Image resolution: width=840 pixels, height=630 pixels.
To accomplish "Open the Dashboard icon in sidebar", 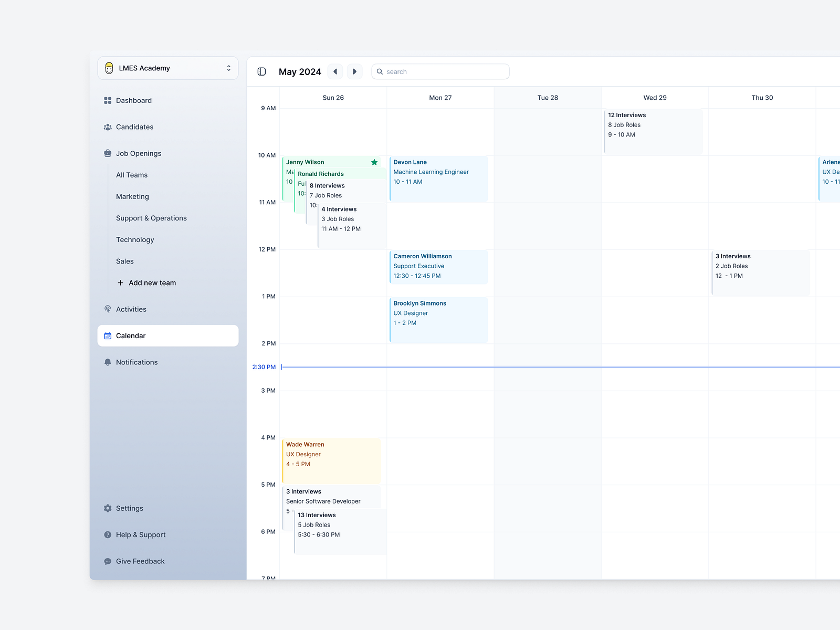I will (107, 100).
